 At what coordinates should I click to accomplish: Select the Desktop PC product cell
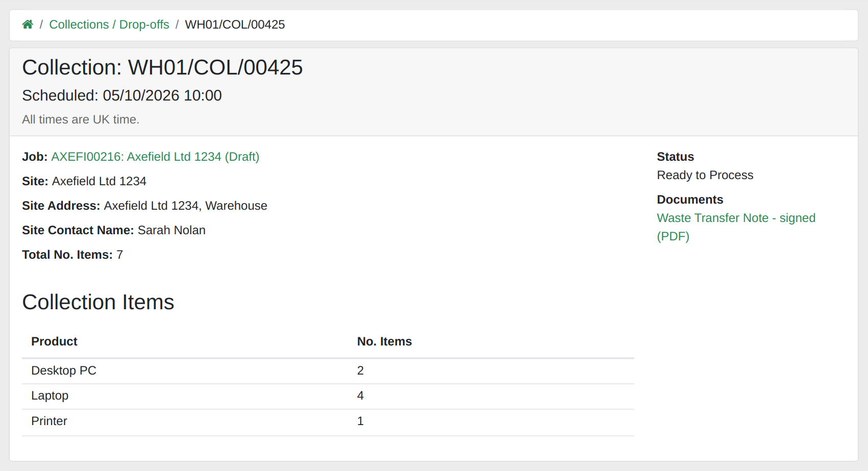pos(64,370)
